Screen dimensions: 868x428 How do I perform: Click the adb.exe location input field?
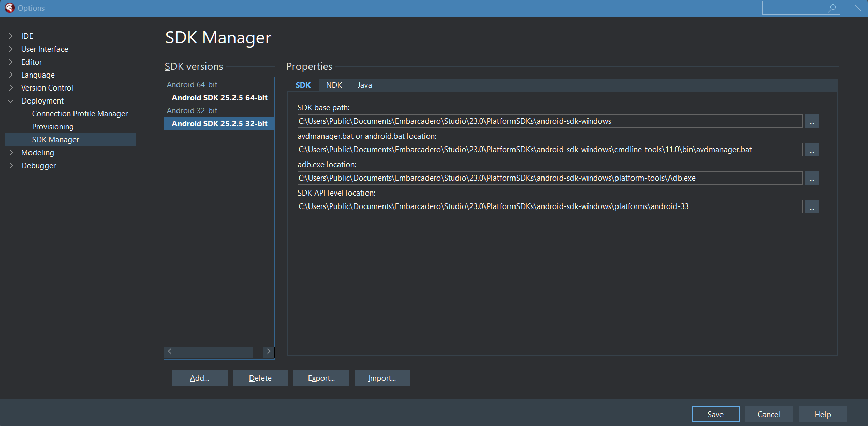pos(550,178)
